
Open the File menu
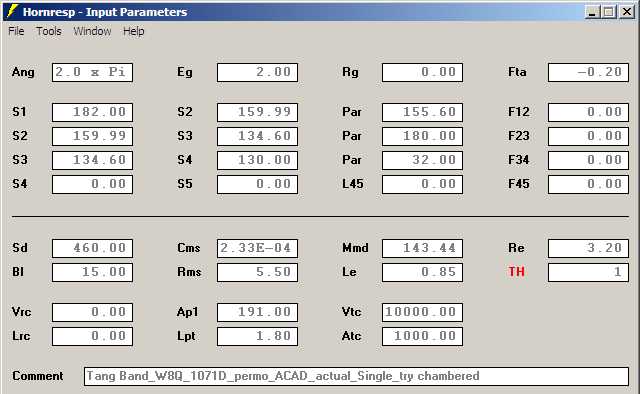click(x=16, y=31)
